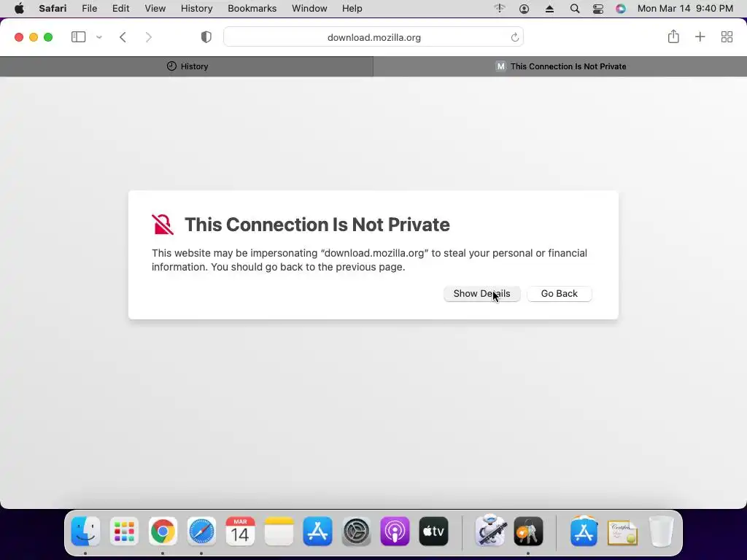Open the Edit menu
The height and width of the screenshot is (560, 747).
(x=120, y=9)
